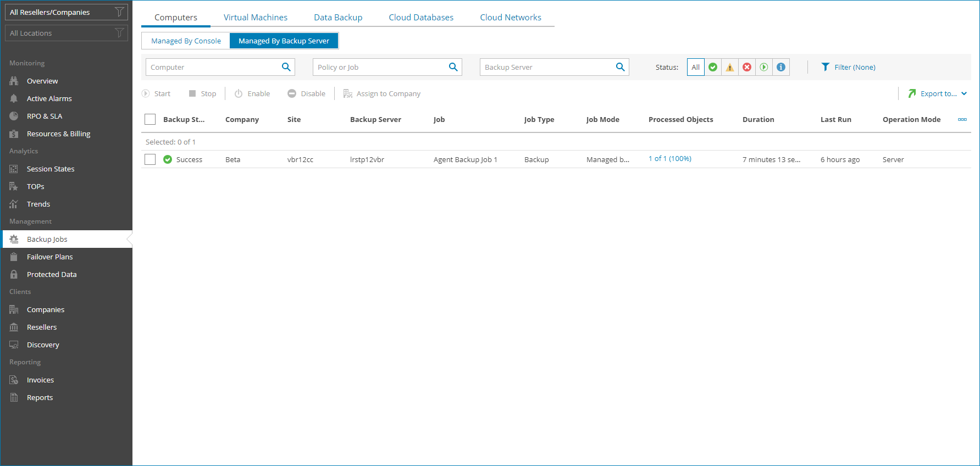Show All statuses filter

tap(696, 67)
